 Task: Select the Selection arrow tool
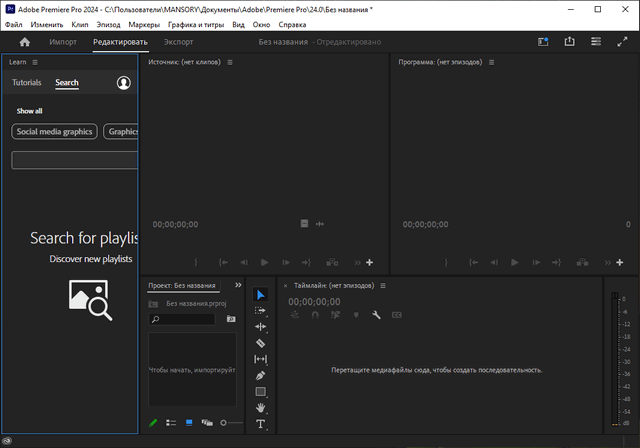point(261,295)
